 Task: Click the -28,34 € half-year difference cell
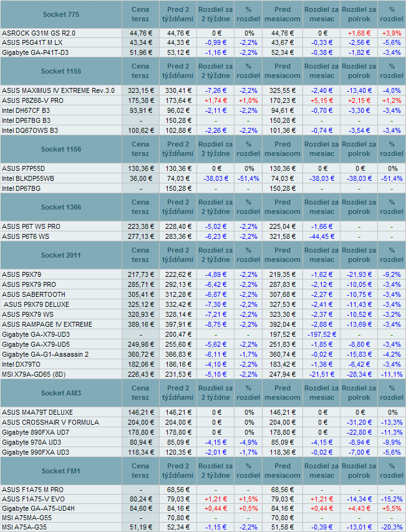pos(359,375)
